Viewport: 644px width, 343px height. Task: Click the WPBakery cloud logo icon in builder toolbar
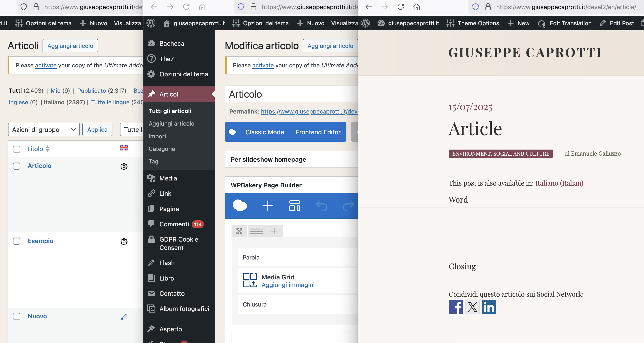[240, 206]
